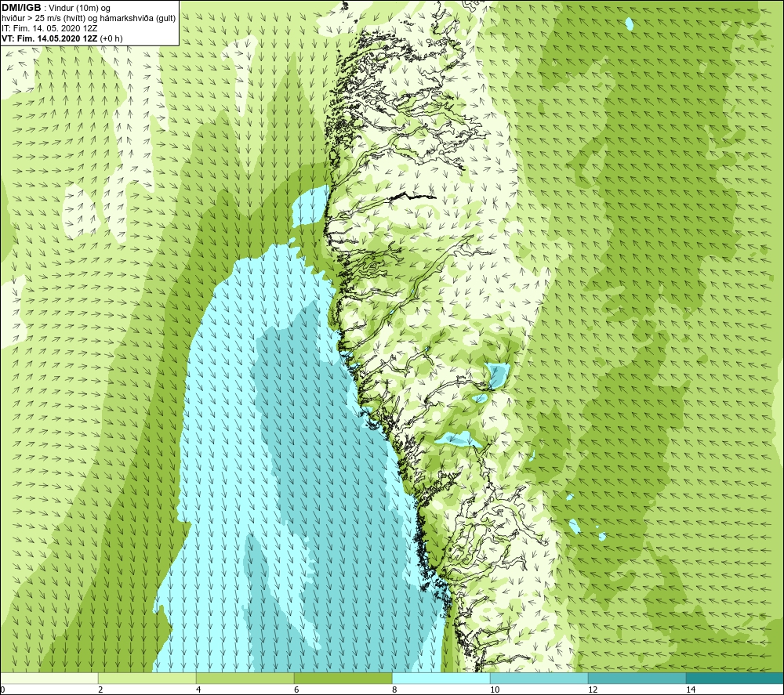The width and height of the screenshot is (784, 695).
Task: Click the legend label '6'
Action: (296, 690)
